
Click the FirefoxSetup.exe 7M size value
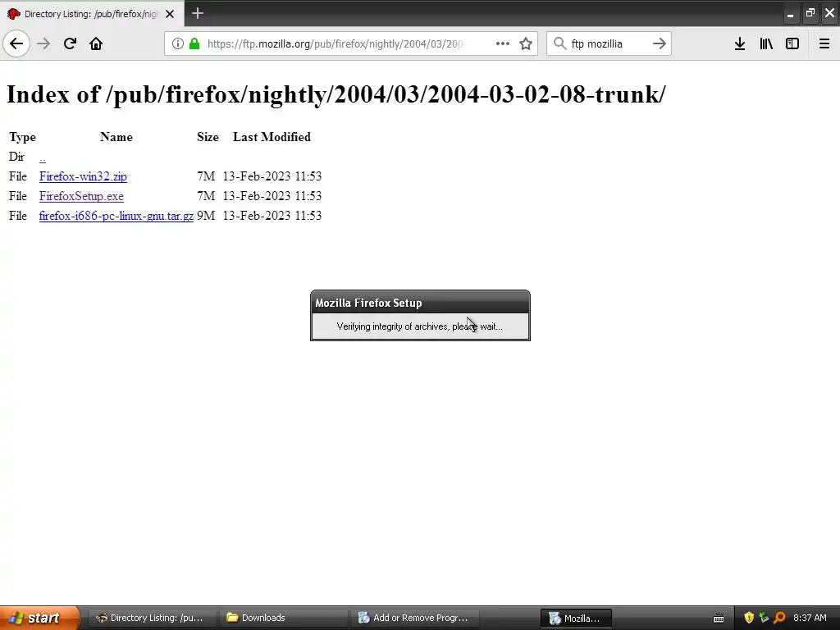point(206,196)
